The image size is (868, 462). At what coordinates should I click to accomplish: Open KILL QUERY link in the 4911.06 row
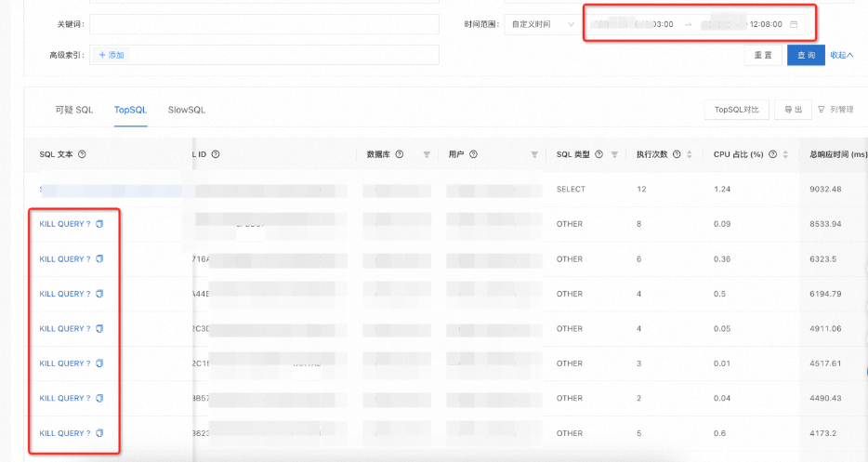65,328
